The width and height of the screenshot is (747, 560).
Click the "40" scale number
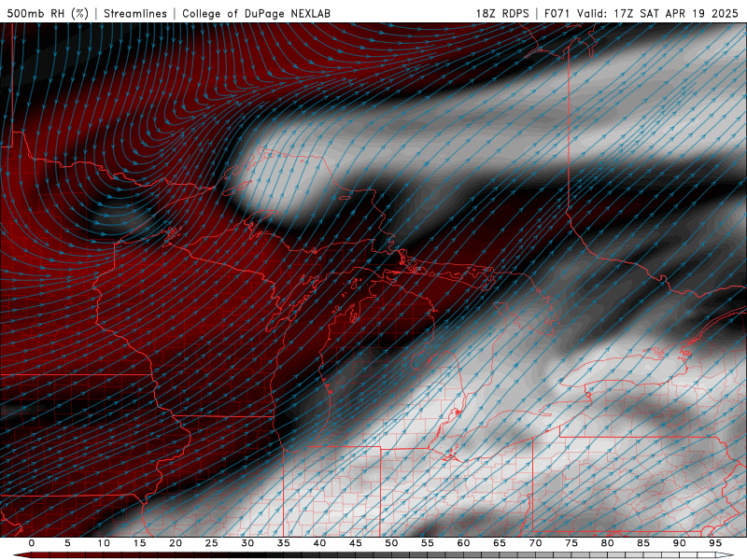click(319, 543)
